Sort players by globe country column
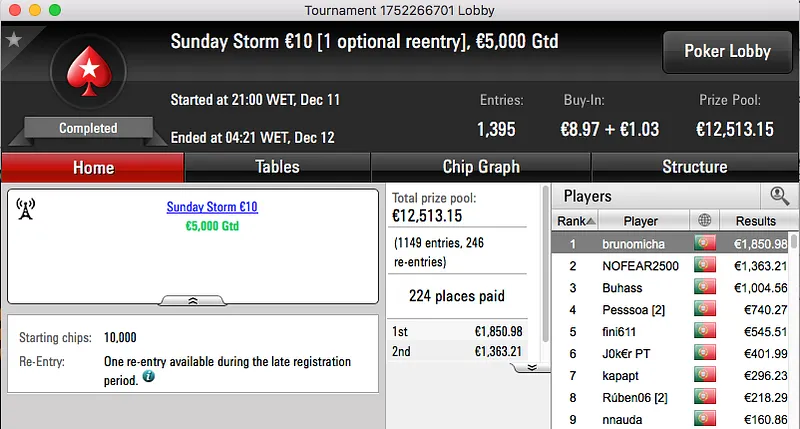 coord(704,220)
